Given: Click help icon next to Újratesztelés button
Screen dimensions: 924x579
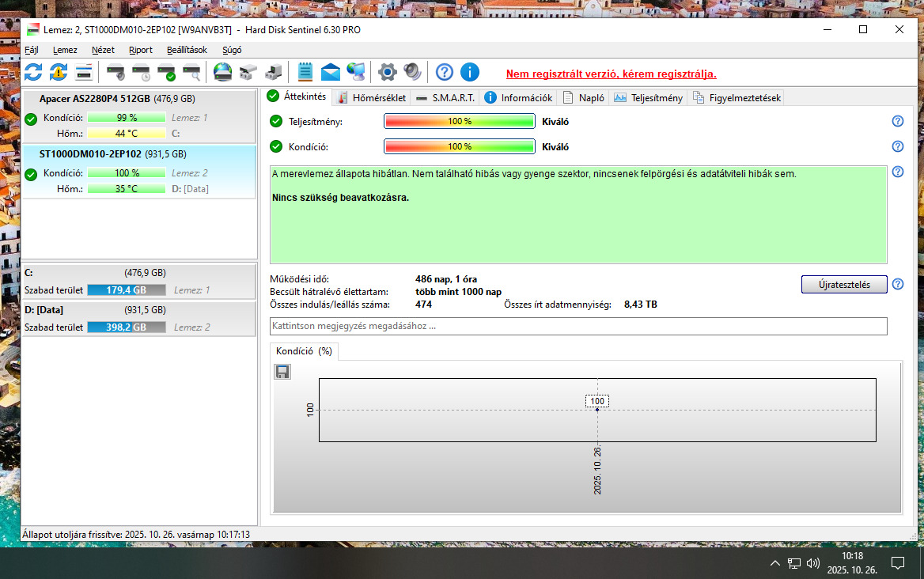Looking at the screenshot, I should click(x=897, y=284).
